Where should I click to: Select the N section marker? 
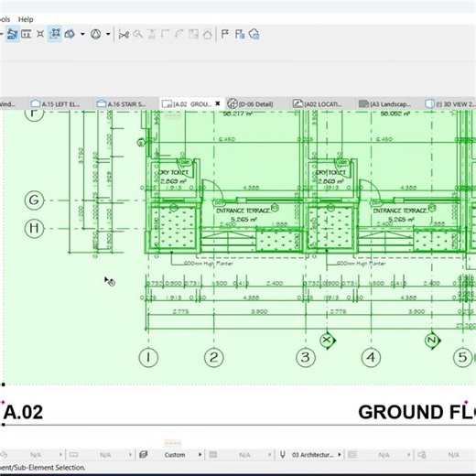[x=432, y=340]
